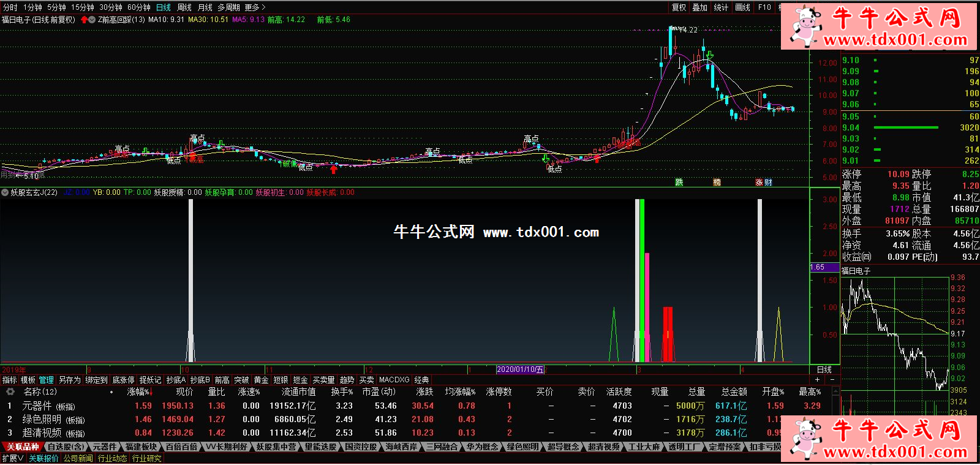Switch to the 分时 chart period
The height and width of the screenshot is (465, 980).
coord(10,7)
